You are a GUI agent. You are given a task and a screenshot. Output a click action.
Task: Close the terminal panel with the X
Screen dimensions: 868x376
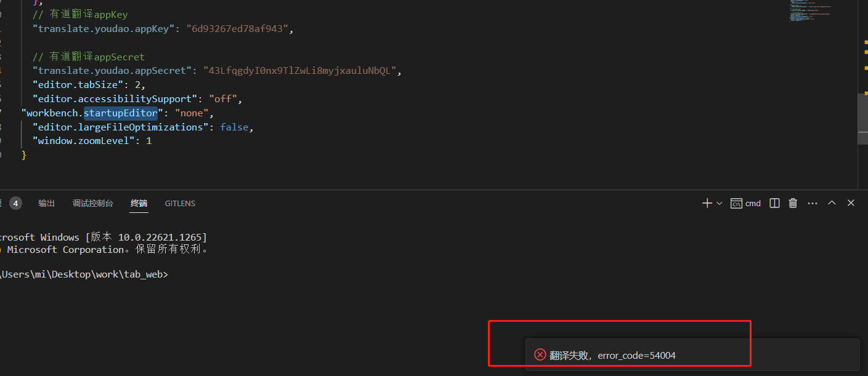(851, 202)
